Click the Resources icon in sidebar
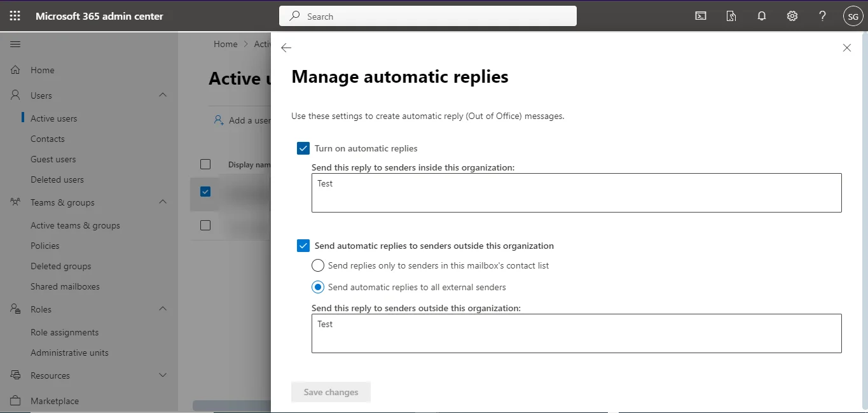The width and height of the screenshot is (868, 413). (16, 375)
